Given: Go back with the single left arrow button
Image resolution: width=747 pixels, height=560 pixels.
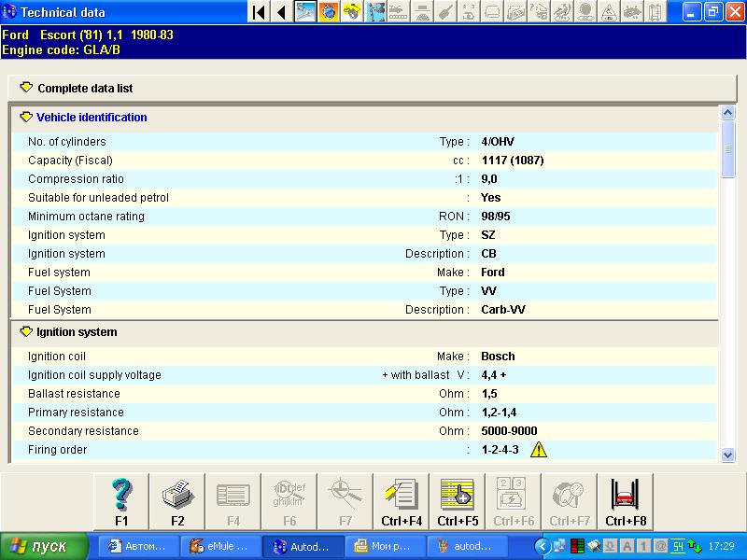Looking at the screenshot, I should 282,12.
